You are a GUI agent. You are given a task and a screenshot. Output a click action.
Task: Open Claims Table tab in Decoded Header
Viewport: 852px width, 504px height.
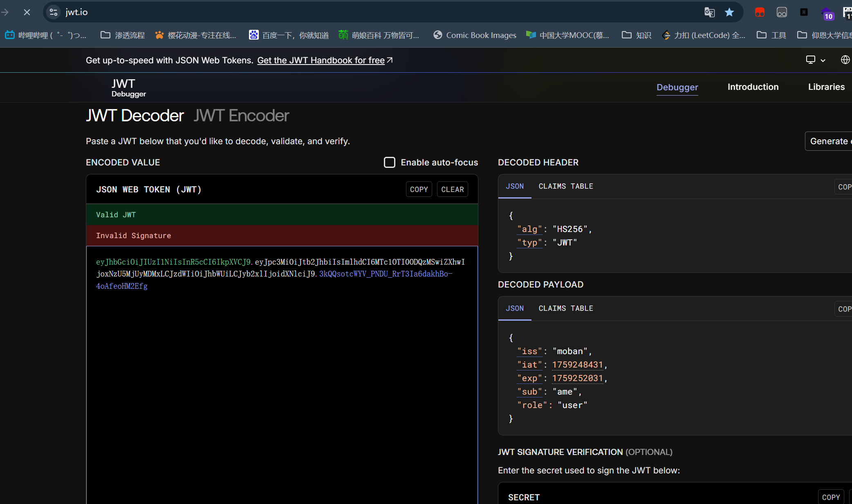click(x=566, y=186)
